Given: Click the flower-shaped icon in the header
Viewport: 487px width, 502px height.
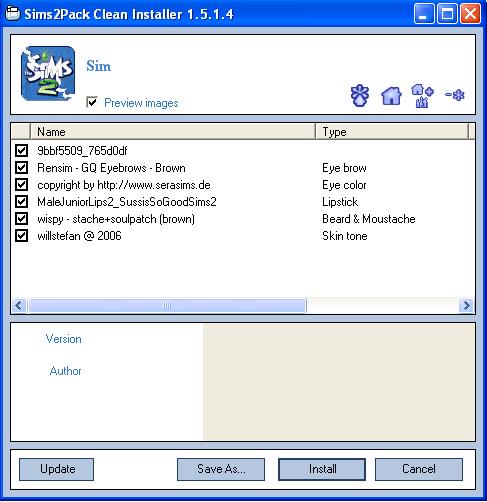Looking at the screenshot, I should [360, 95].
